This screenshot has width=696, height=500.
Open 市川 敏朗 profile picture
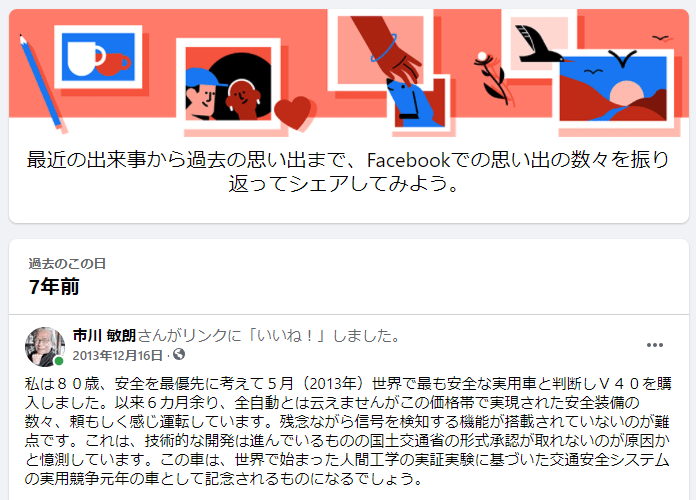45,347
